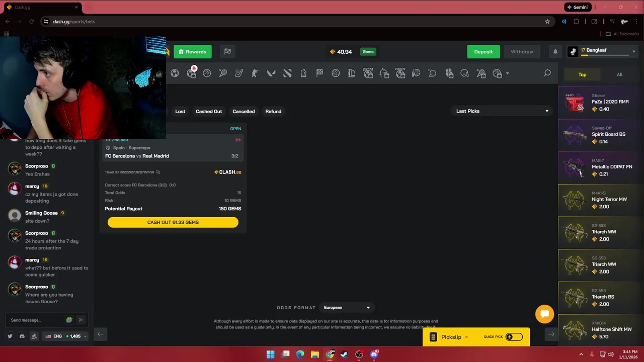Select the soccer sport icon

pyautogui.click(x=175, y=73)
